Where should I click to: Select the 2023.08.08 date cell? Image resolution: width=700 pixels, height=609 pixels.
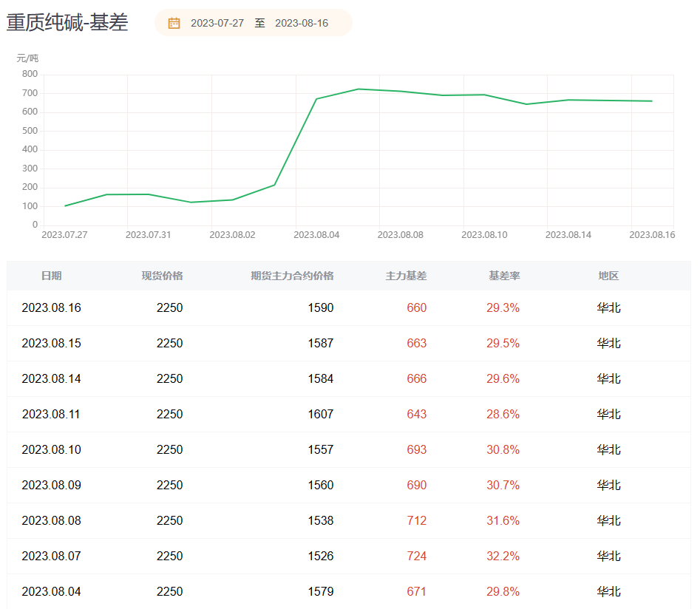click(51, 520)
